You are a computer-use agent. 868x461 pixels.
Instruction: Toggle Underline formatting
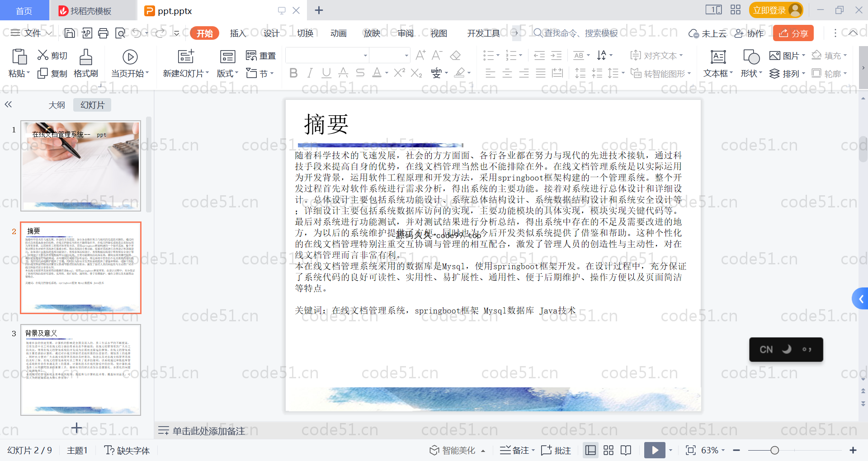coord(326,73)
